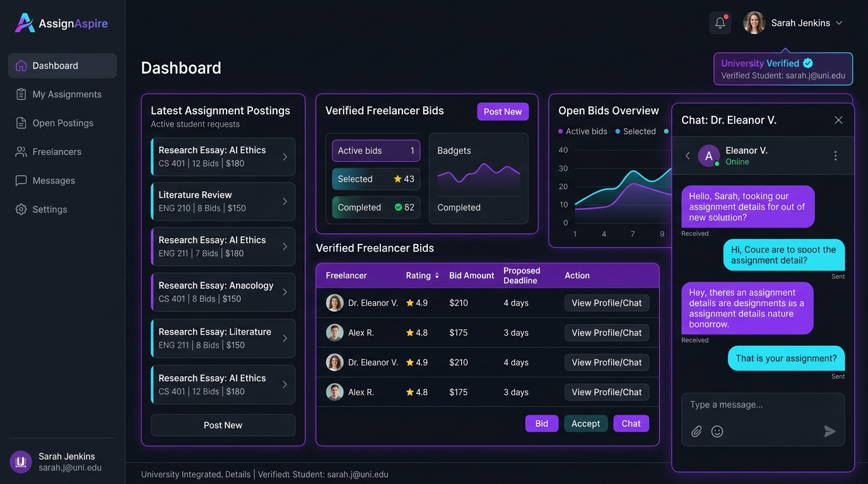The width and height of the screenshot is (868, 484).
Task: Go back using chat header arrow
Action: tap(688, 156)
